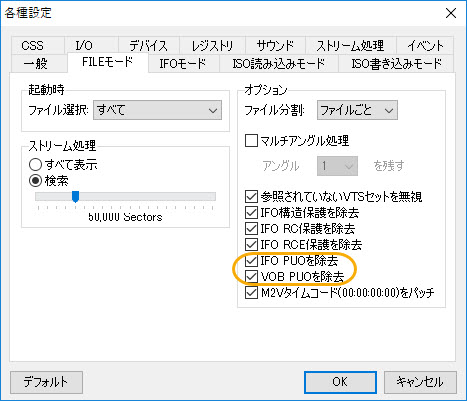Viewport: 467px width, 401px height.
Task: Uncheck IFO構造保護を除去
Action: (251, 212)
